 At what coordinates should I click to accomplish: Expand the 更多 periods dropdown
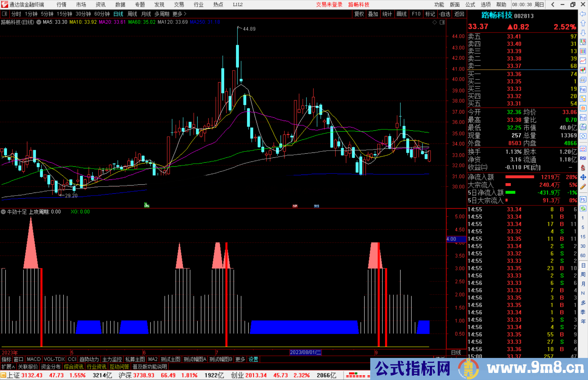pos(179,14)
